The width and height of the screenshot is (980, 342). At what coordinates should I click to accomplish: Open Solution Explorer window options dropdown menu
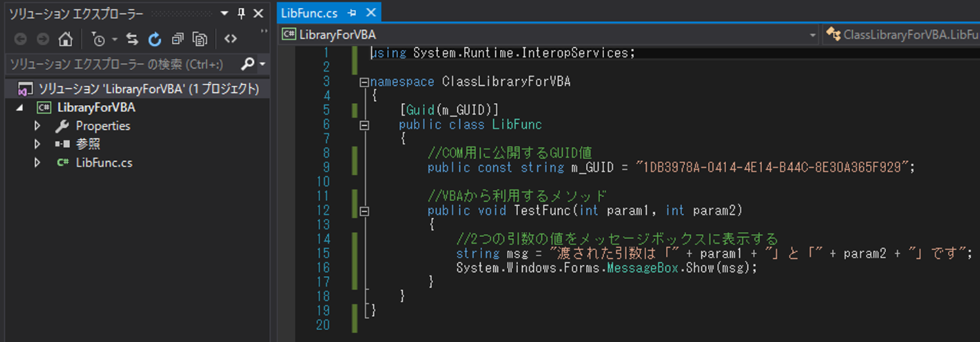[224, 14]
